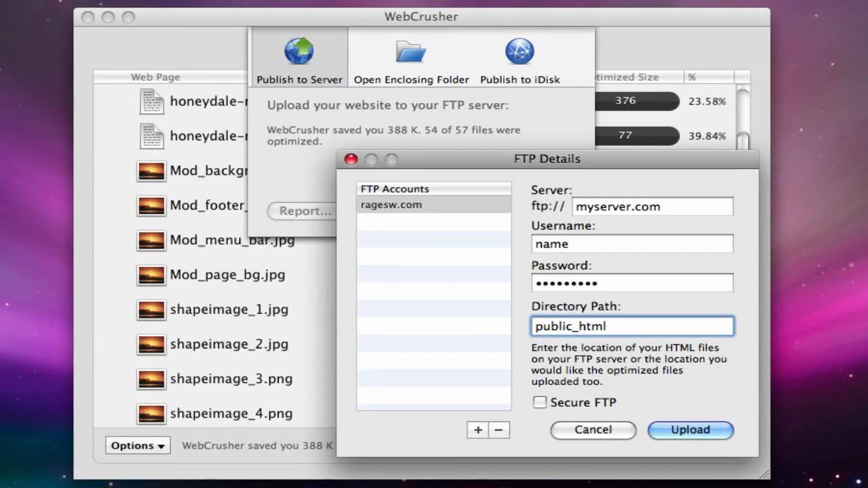Click the Publish to Server globe icon

pos(299,52)
